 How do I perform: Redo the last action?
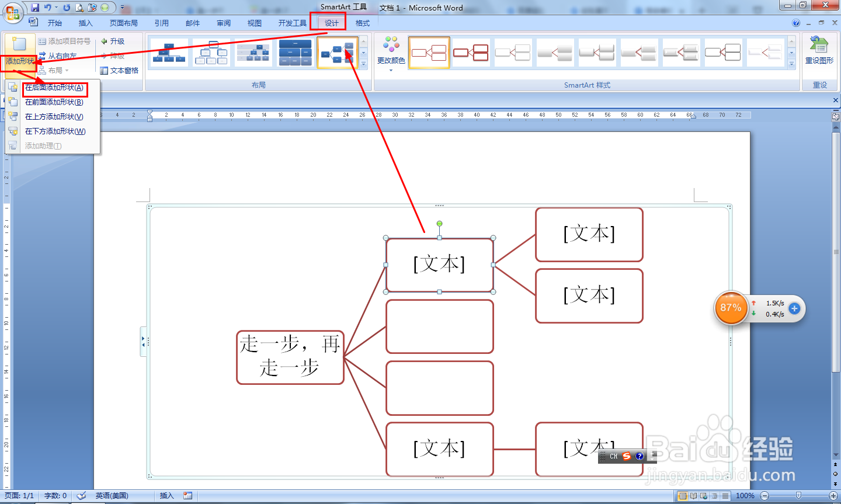point(67,8)
